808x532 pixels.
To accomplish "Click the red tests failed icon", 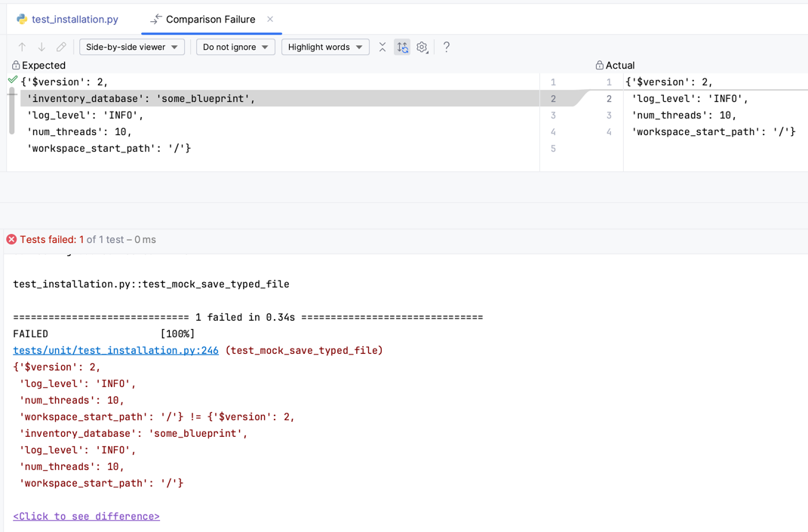I will (11, 239).
